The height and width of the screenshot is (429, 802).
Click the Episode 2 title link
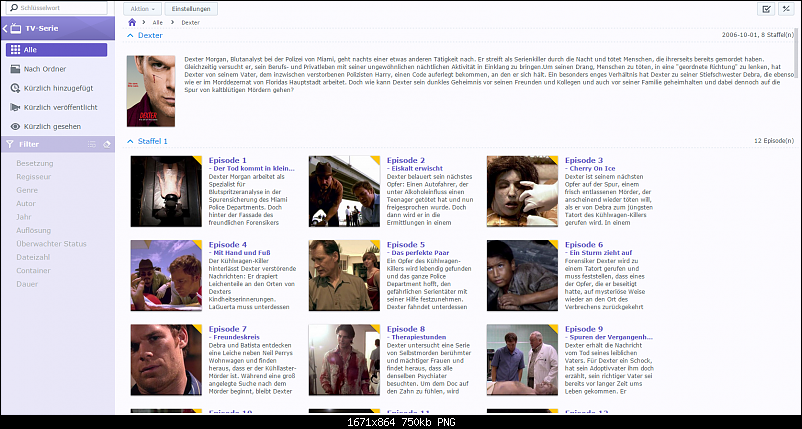pos(406,160)
